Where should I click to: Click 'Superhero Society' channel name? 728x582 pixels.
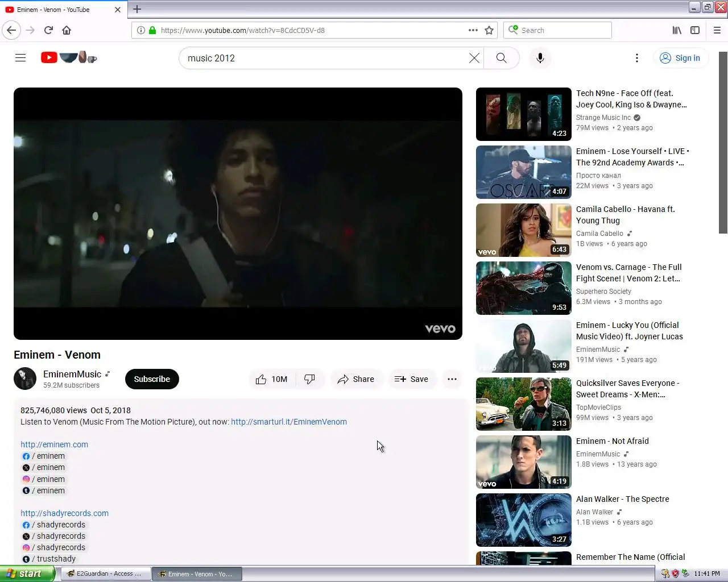(x=603, y=292)
